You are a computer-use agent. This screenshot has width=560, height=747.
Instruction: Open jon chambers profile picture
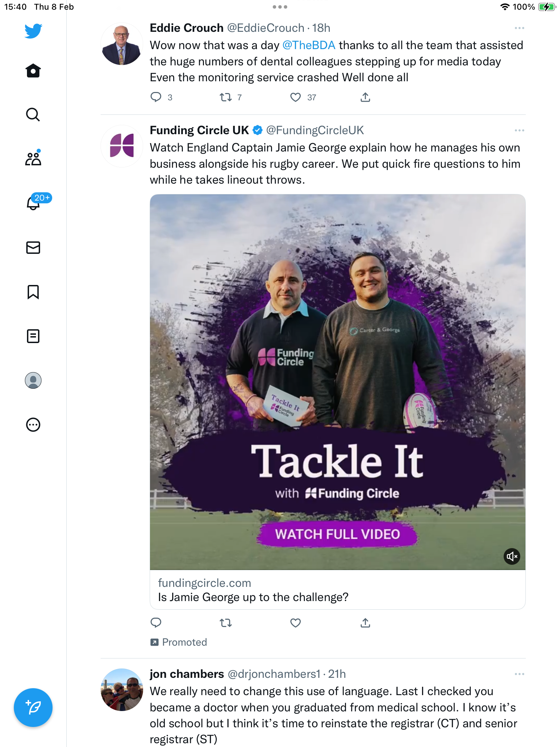[x=122, y=690]
